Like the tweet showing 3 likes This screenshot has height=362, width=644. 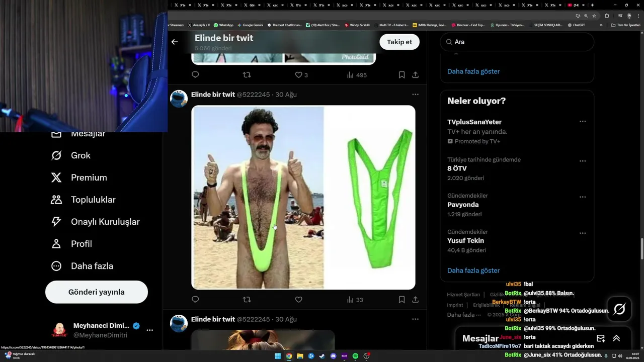click(x=301, y=75)
